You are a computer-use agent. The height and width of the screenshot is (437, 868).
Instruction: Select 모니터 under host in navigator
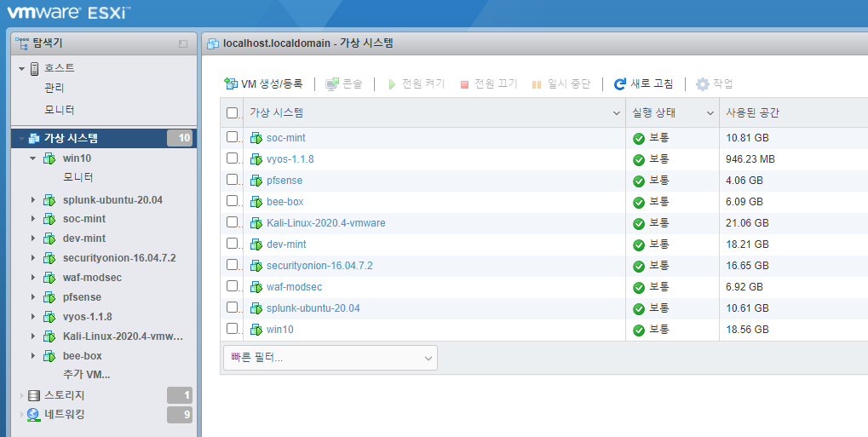pos(60,110)
